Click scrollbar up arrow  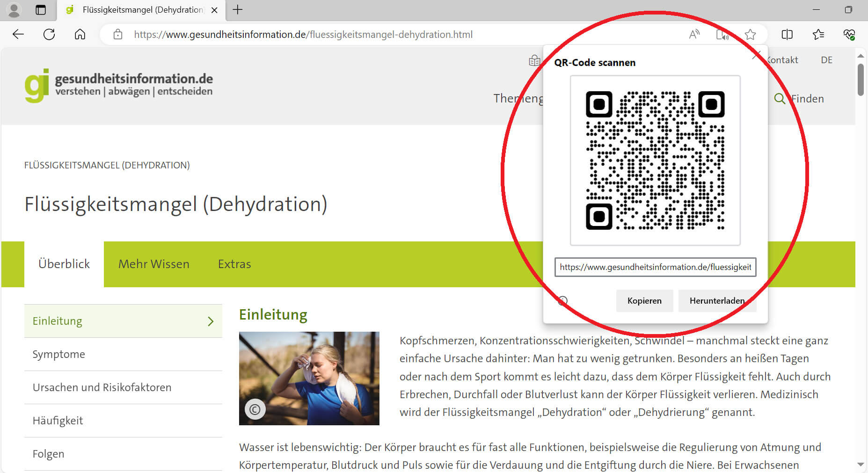pyautogui.click(x=861, y=56)
